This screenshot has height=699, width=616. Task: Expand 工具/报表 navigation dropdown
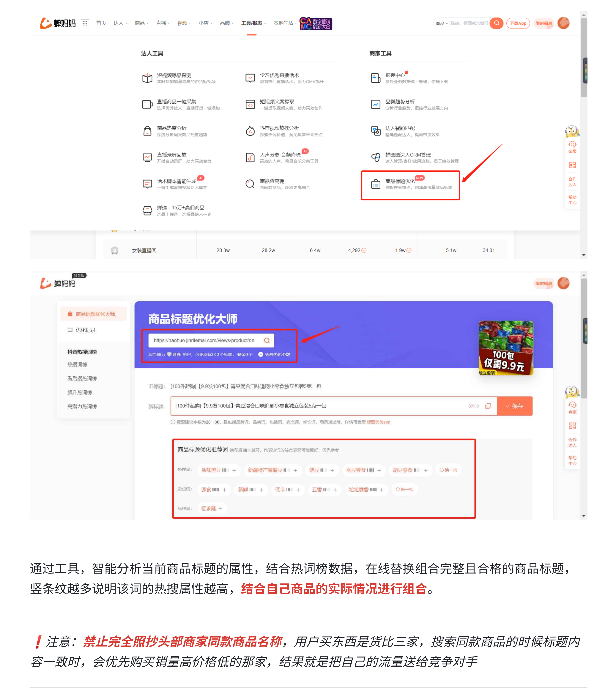click(x=253, y=23)
